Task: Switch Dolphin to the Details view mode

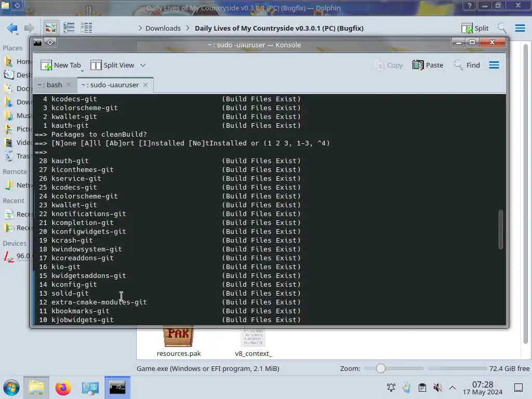Action: (87, 28)
